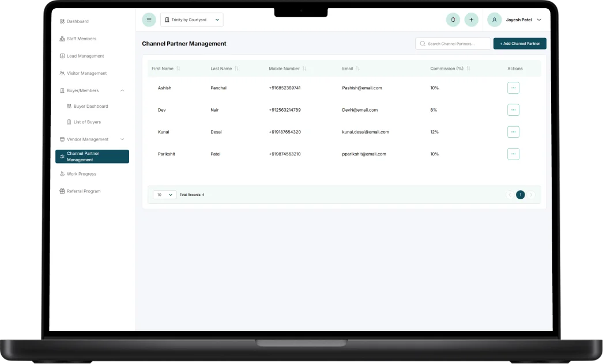Collapse the Buyer/Members section chevron
This screenshot has width=603, height=364.
click(122, 90)
